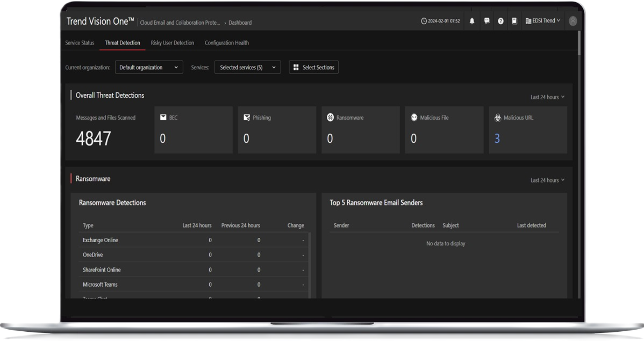Click the Select Sections button
The height and width of the screenshot is (342, 644).
coord(314,67)
